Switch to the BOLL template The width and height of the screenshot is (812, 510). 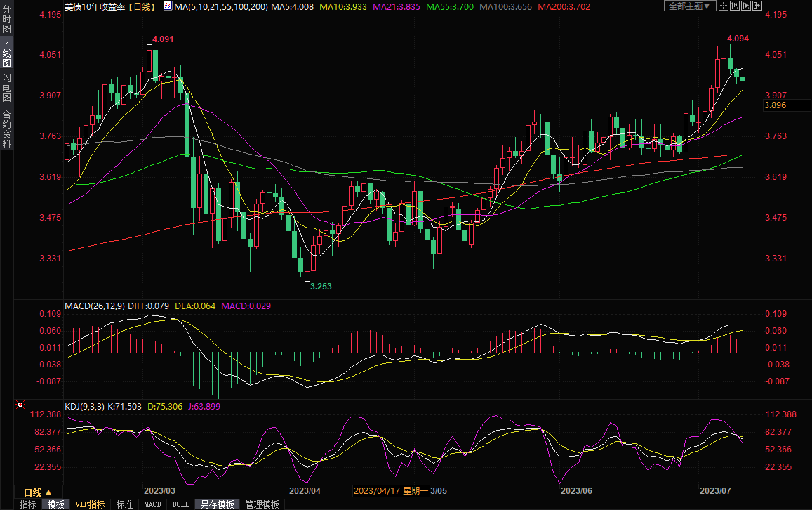coord(180,504)
